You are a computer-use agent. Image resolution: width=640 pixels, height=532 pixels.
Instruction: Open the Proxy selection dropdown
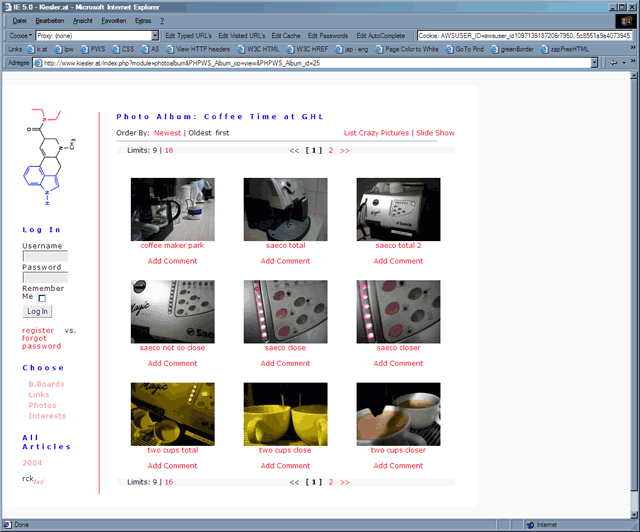click(155, 35)
